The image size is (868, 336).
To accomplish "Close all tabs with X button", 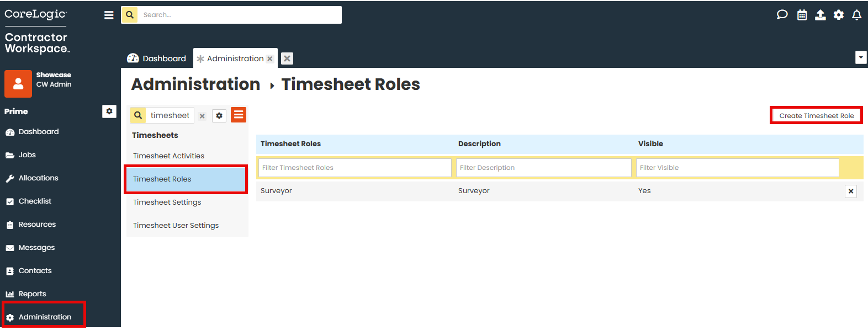I will 287,58.
